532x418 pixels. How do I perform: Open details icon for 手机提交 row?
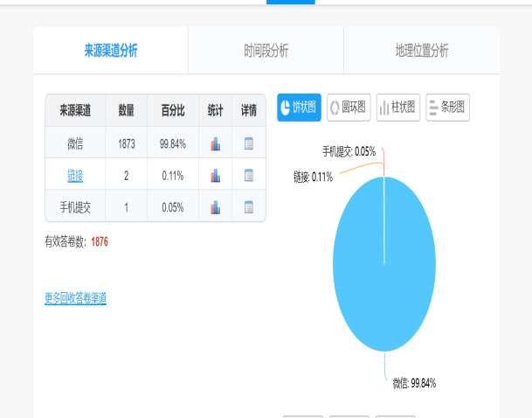pos(249,207)
